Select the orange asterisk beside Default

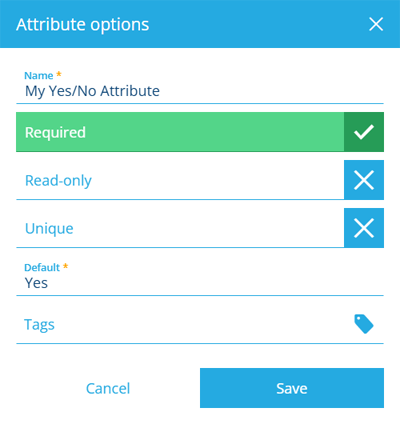coord(65,266)
